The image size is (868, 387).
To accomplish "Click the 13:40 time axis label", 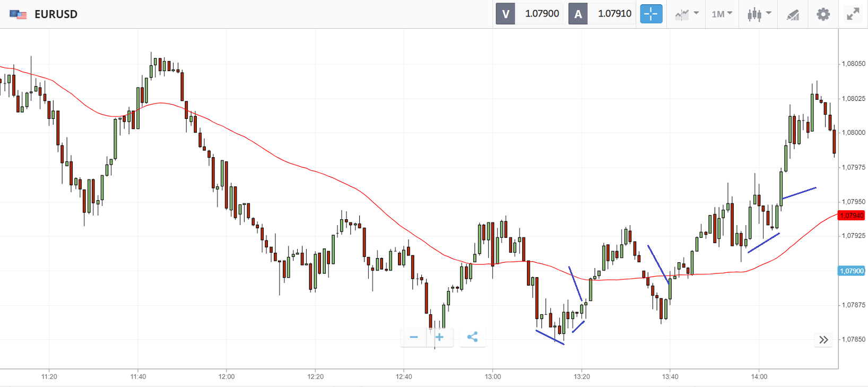I will tap(670, 377).
